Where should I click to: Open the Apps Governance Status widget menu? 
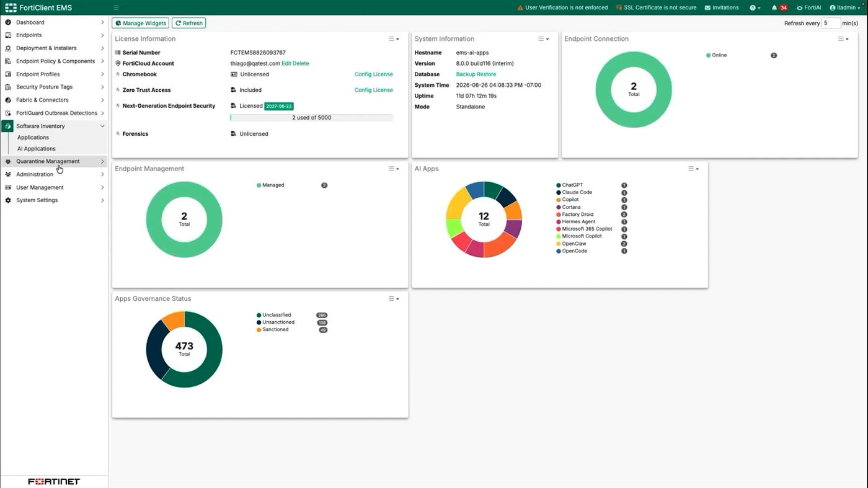click(x=394, y=299)
